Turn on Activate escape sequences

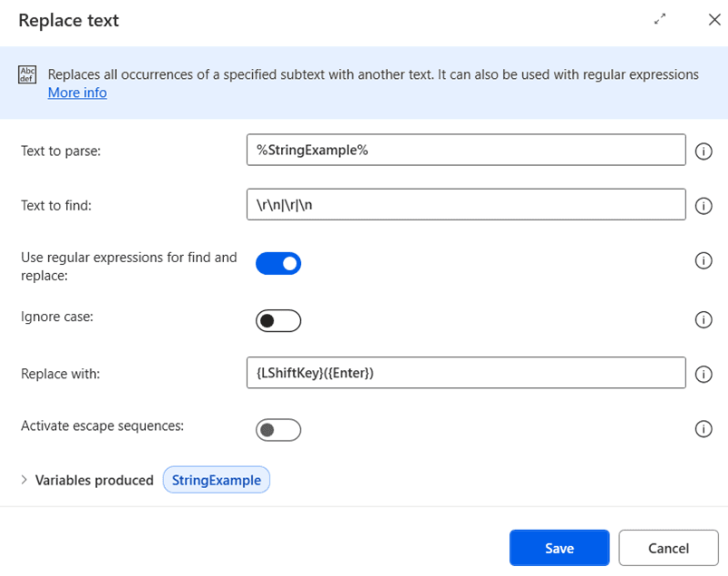(278, 430)
